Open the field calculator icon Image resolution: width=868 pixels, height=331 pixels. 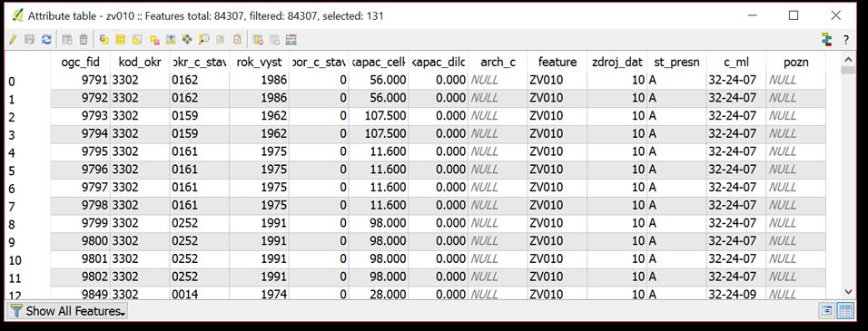pos(291,39)
